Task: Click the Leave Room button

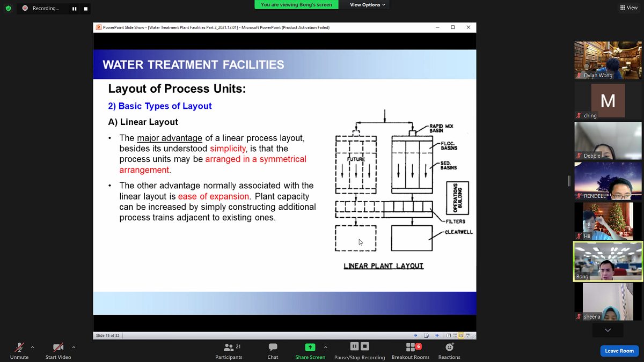Action: [619, 351]
